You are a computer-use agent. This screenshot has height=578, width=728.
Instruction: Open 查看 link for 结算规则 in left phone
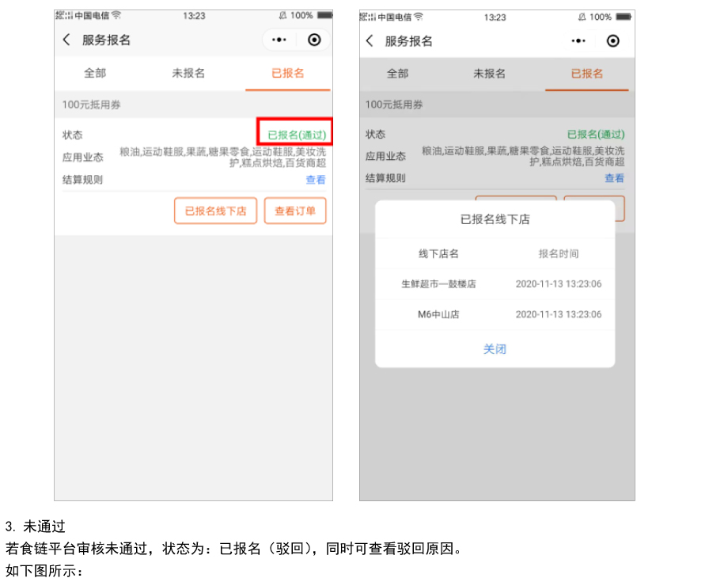[316, 180]
